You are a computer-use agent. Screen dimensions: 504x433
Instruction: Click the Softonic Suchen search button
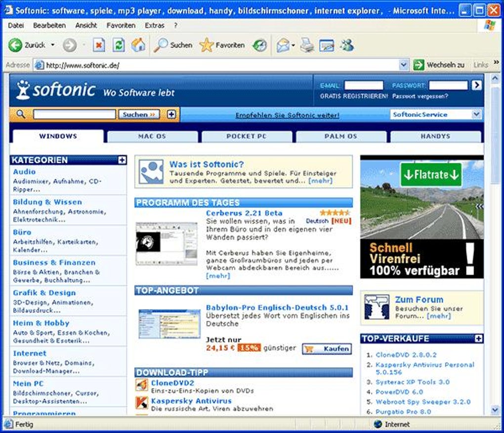click(139, 115)
